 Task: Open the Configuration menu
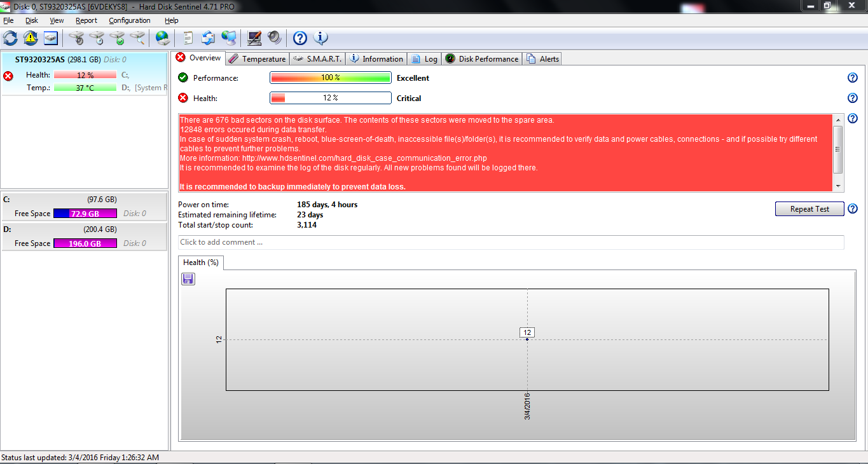tap(130, 20)
